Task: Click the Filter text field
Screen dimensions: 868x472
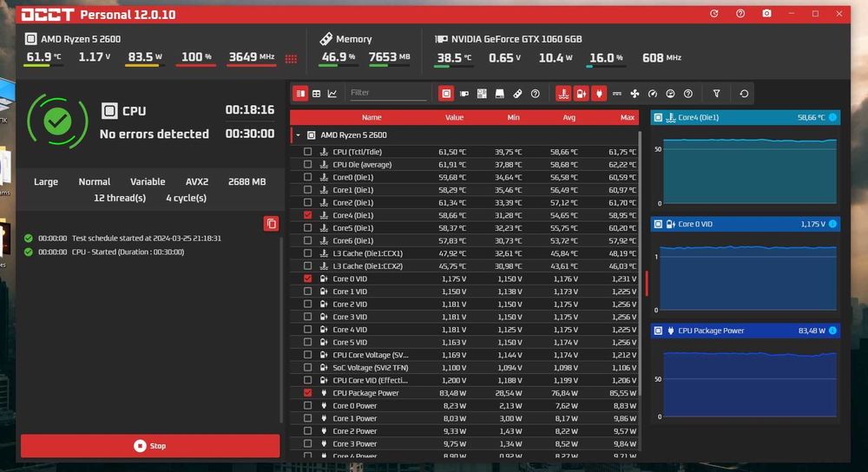Action: [387, 93]
